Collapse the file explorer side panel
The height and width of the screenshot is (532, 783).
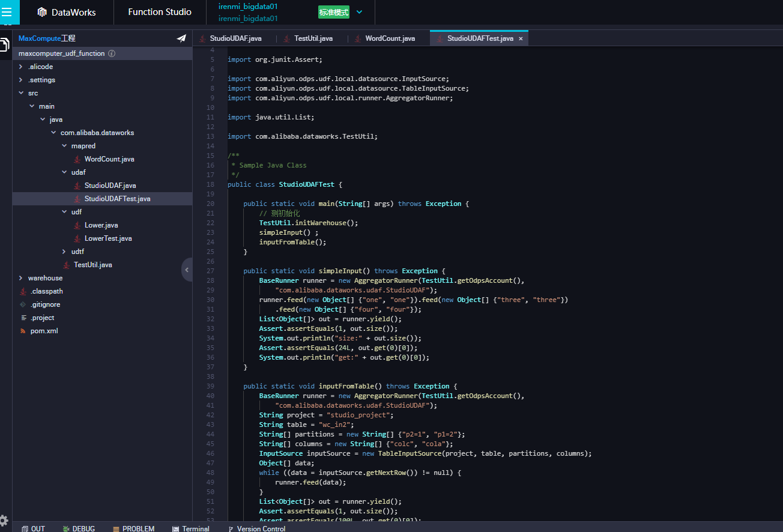pos(187,270)
